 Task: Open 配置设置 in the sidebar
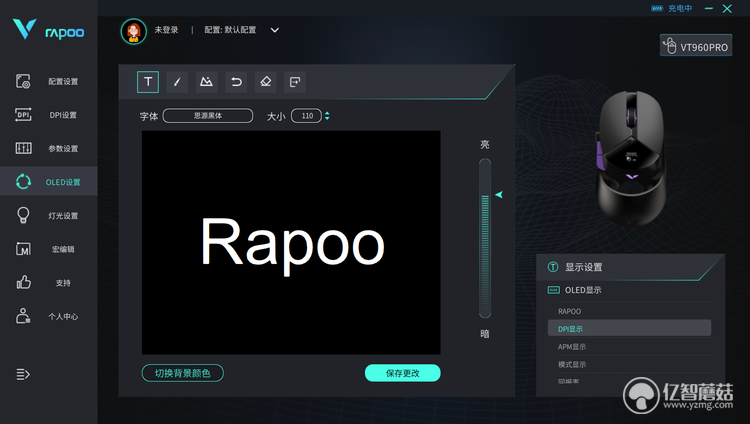click(49, 81)
